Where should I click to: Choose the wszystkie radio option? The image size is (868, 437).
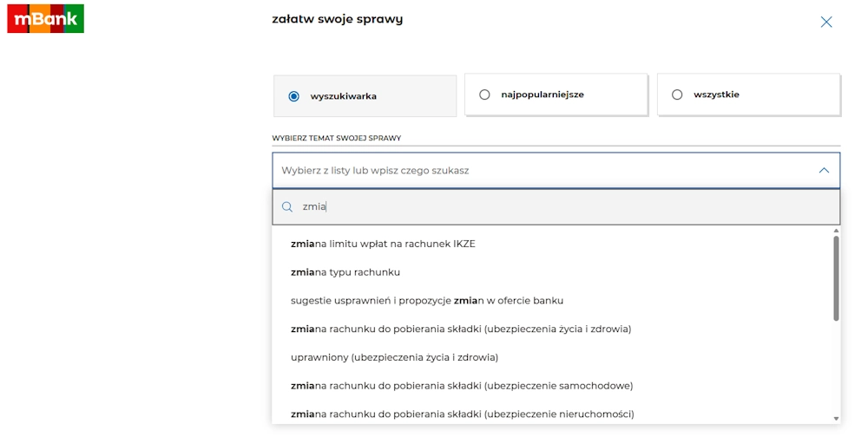click(x=677, y=95)
